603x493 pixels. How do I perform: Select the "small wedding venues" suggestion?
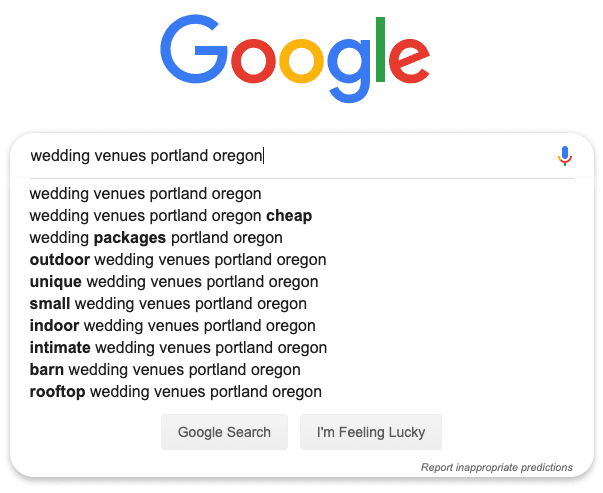168,303
